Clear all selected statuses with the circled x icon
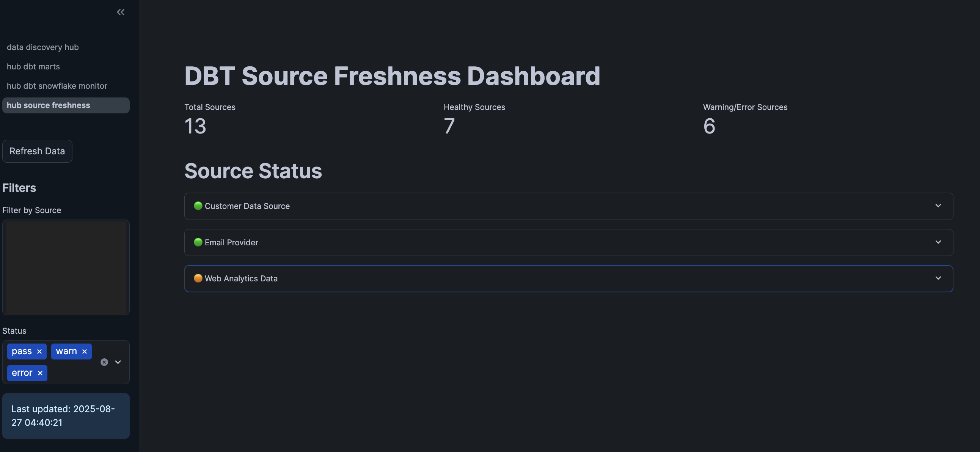The height and width of the screenshot is (452, 980). 104,362
